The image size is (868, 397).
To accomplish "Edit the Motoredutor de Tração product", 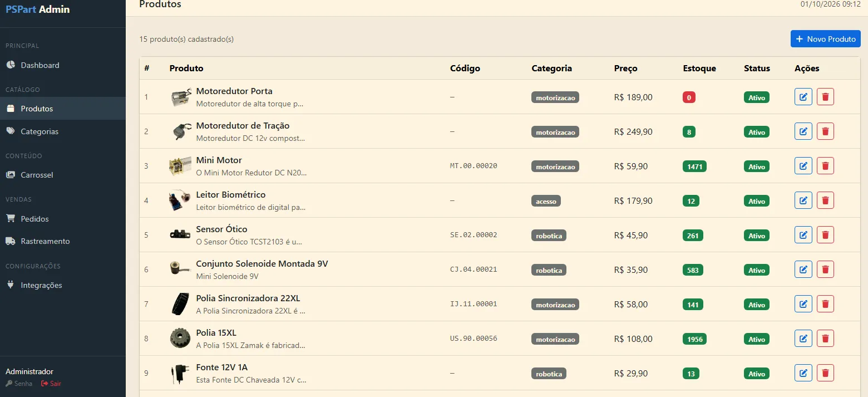I will click(803, 131).
